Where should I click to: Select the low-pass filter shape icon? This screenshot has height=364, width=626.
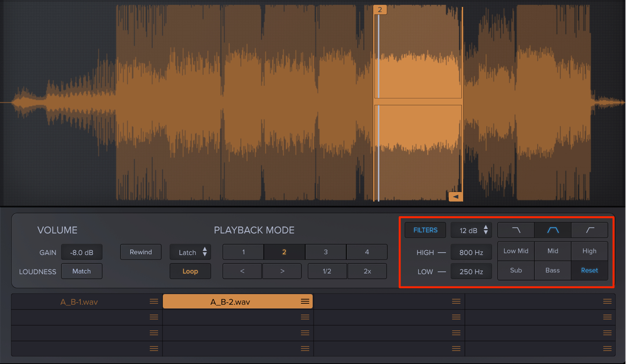pyautogui.click(x=516, y=230)
